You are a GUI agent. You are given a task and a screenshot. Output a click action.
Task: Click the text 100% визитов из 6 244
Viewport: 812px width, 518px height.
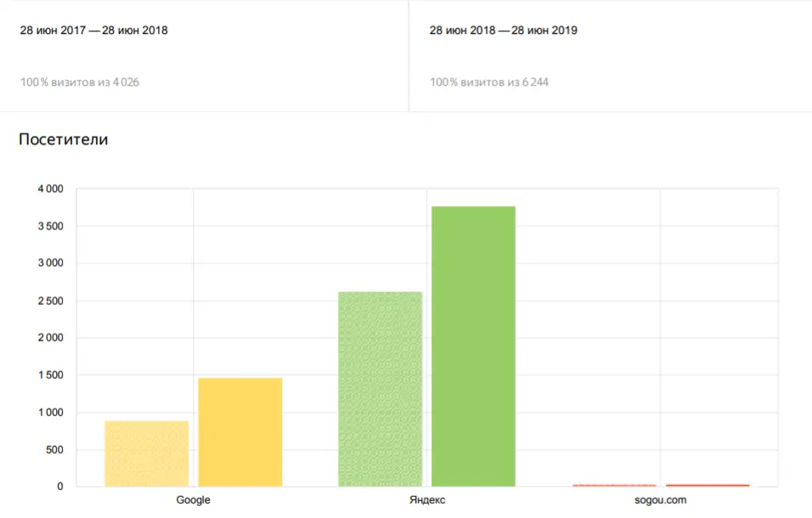click(x=489, y=82)
